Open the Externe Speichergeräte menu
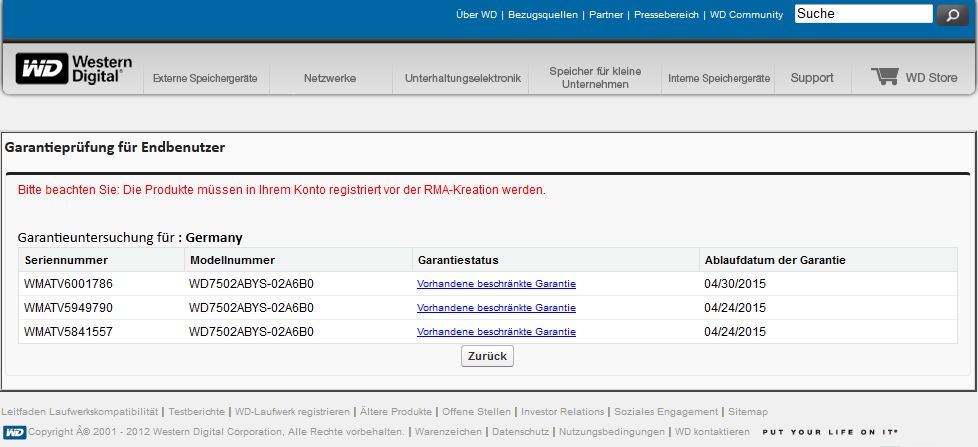This screenshot has height=447, width=978. (x=205, y=79)
